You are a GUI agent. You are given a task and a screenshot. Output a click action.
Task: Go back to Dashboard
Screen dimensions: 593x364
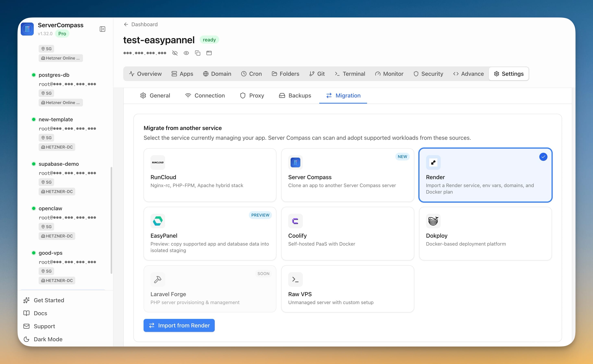[x=141, y=24]
